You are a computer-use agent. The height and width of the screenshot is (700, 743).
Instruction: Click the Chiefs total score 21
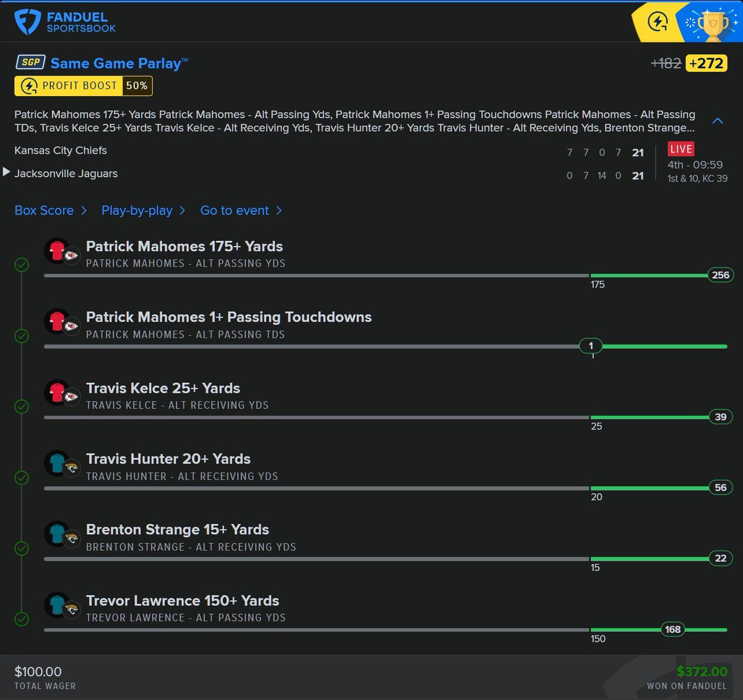pos(638,152)
